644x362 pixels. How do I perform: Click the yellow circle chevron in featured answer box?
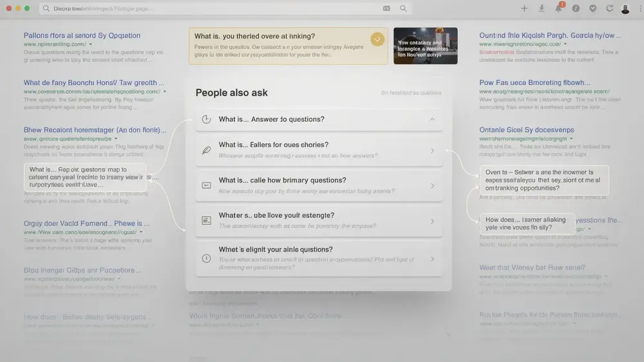point(377,39)
